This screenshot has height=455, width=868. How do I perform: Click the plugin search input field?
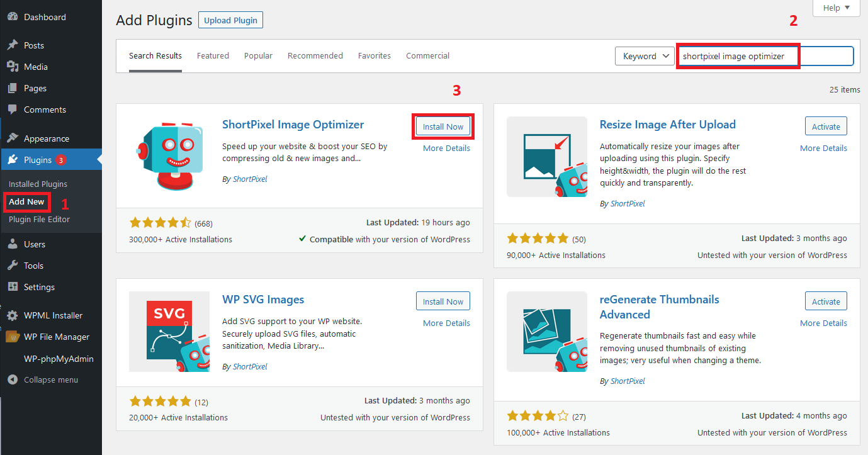[x=765, y=56]
